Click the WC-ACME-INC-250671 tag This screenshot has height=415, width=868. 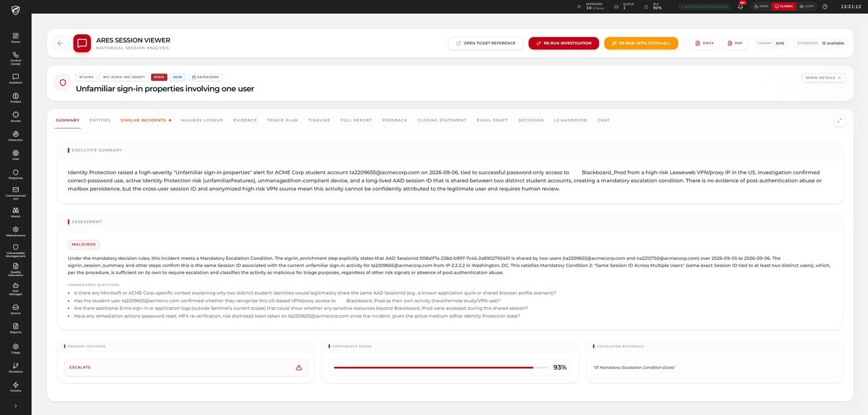[x=124, y=77]
